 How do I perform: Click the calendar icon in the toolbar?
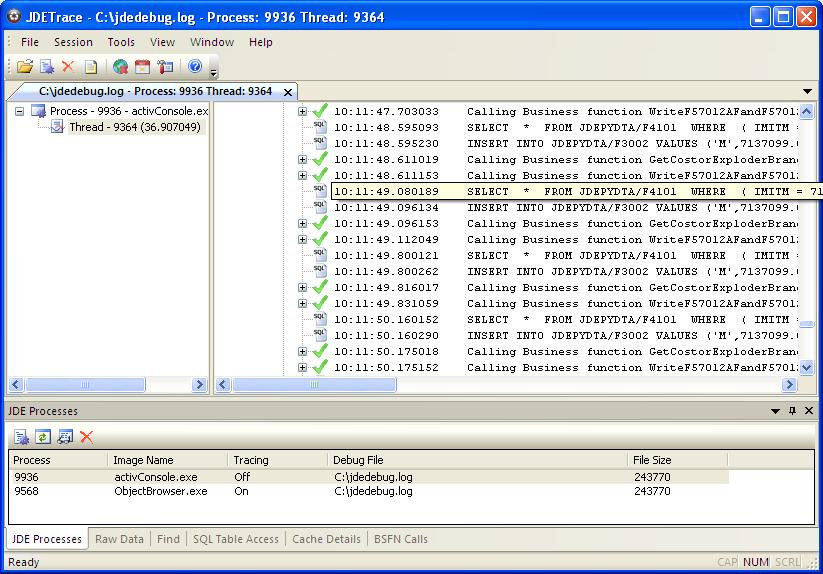142,67
